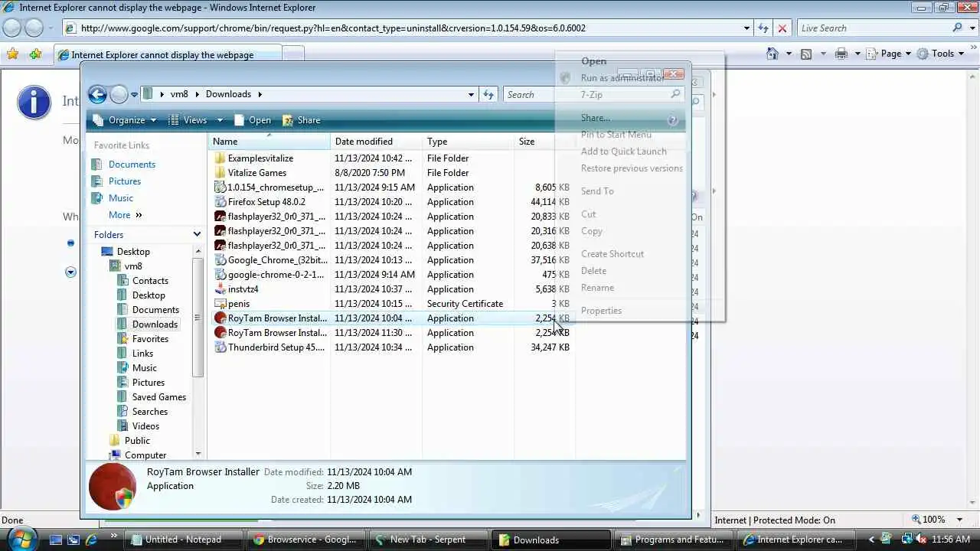980x551 pixels.
Task: Open Explorer recent pages dropdown arrow
Action: pyautogui.click(x=134, y=95)
